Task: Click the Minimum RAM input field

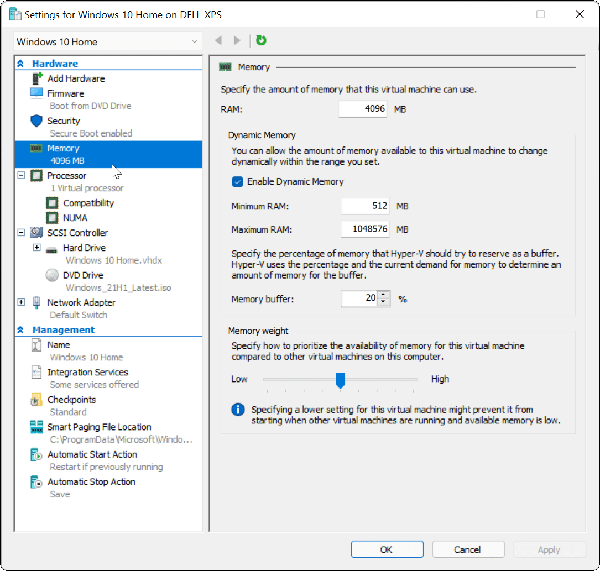Action: [365, 206]
